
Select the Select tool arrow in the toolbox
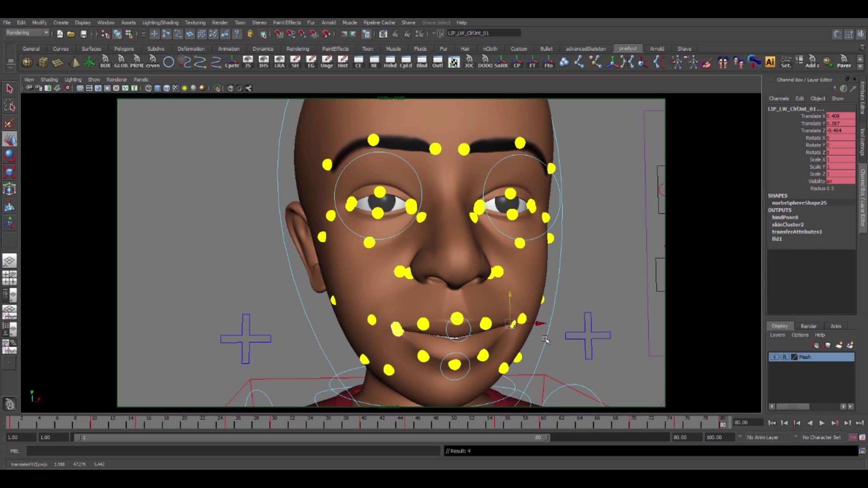[10, 89]
